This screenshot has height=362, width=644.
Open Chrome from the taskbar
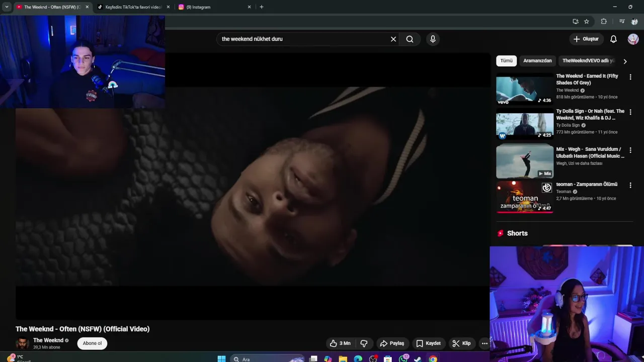pos(433,359)
